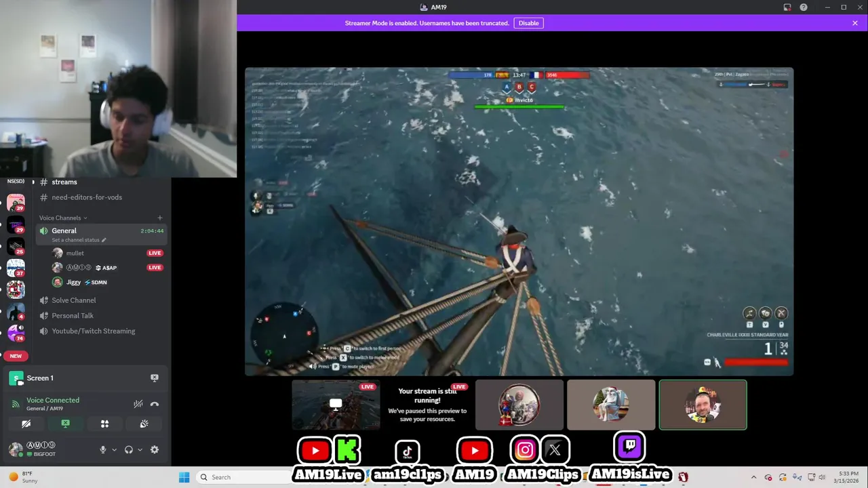The width and height of the screenshot is (868, 488).
Task: Open the soundboard button
Action: (144, 424)
